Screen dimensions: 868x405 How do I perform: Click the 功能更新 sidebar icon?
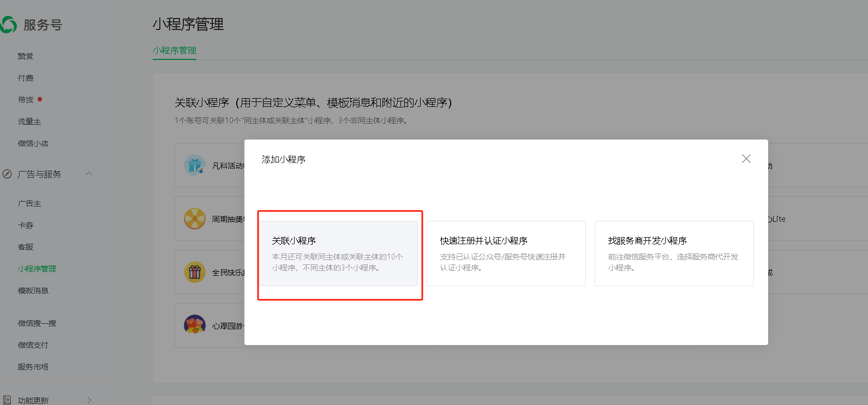point(7,400)
